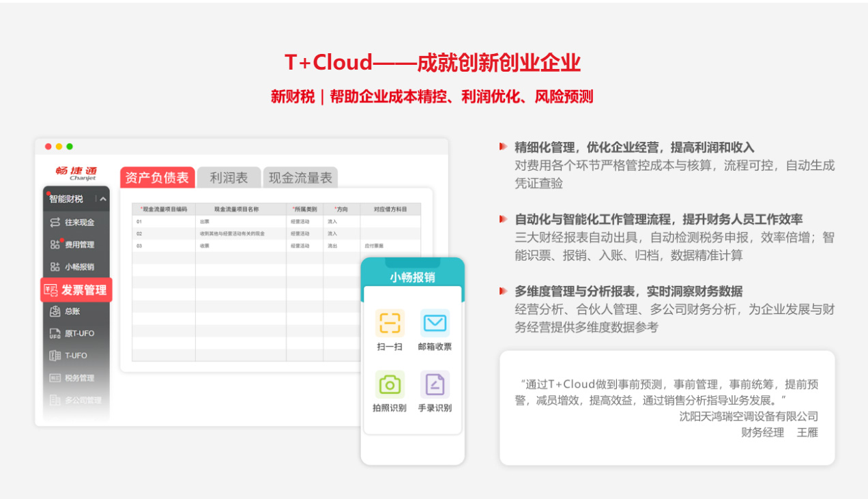Click the macOS green zoom dot
This screenshot has width=868, height=499.
point(70,147)
